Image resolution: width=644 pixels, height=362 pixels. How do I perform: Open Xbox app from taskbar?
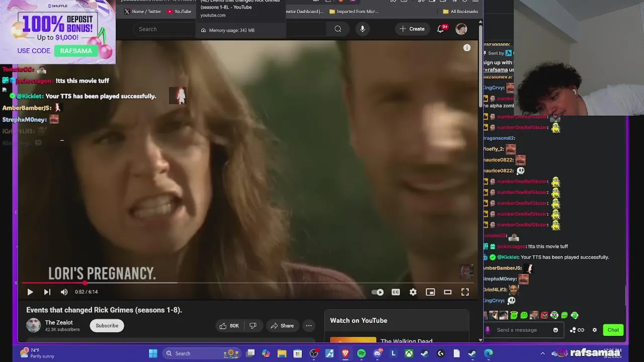pyautogui.click(x=409, y=353)
